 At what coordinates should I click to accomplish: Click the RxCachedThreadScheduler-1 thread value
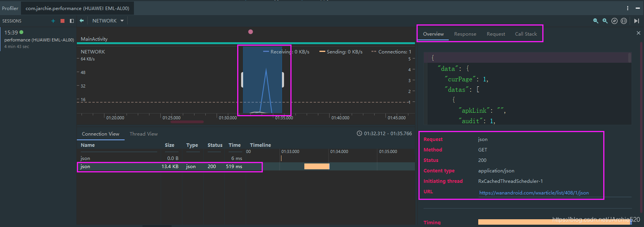pyautogui.click(x=510, y=181)
